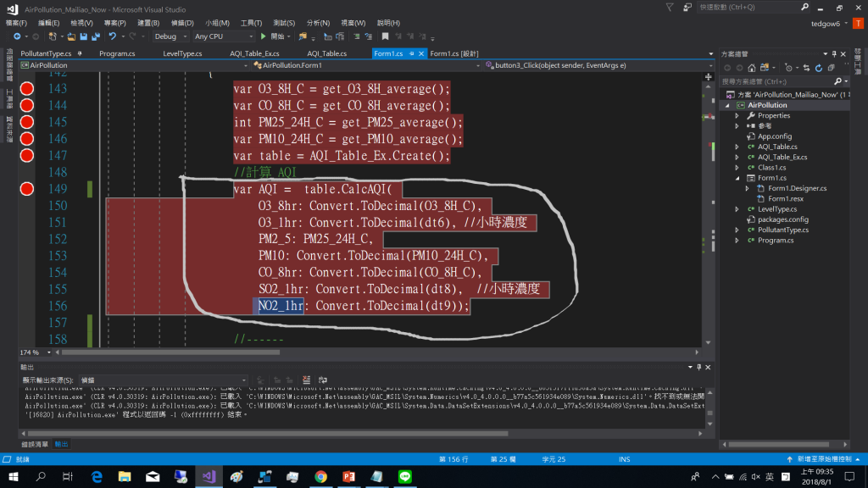The image size is (868, 488).
Task: Open the AirPollution.Form1 class dropdown
Action: pos(366,65)
